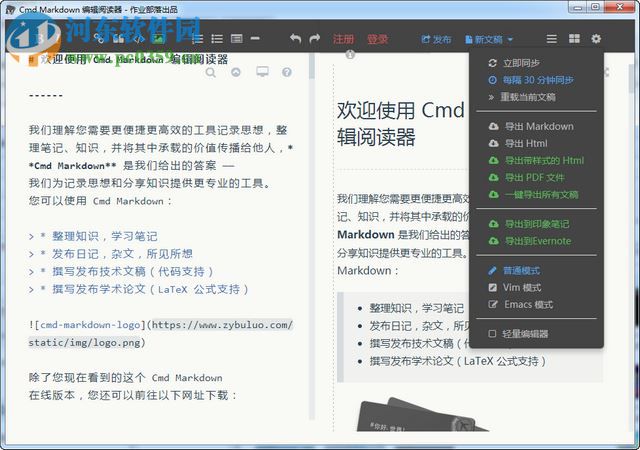
Task: Click the editor line 撰写发布学术论文（LaTeX 公式支持）
Action: click(x=150, y=289)
